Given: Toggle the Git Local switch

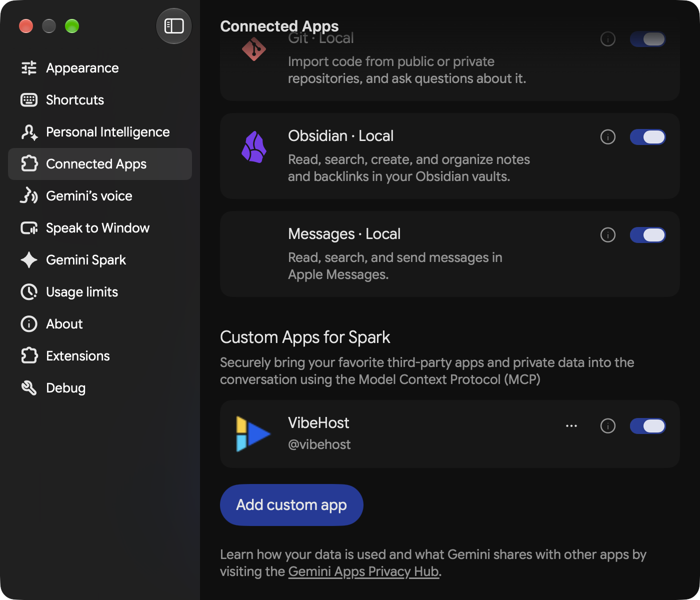Looking at the screenshot, I should (x=648, y=39).
